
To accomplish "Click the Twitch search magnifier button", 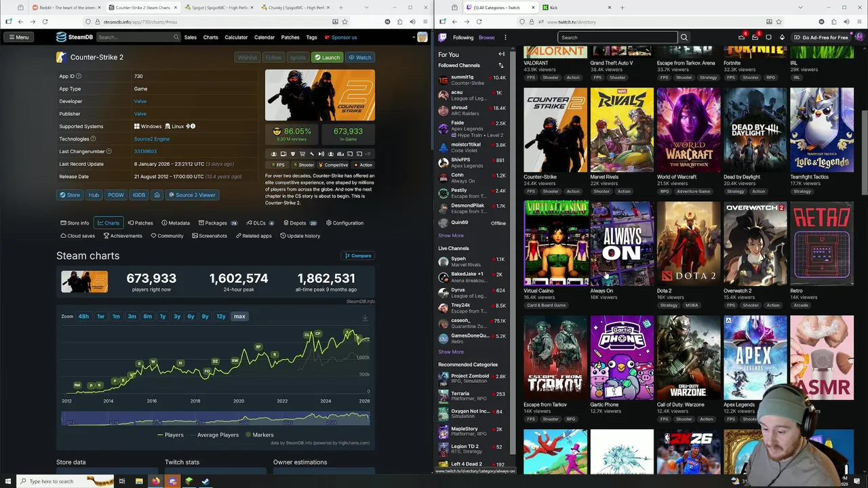I will tap(684, 37).
